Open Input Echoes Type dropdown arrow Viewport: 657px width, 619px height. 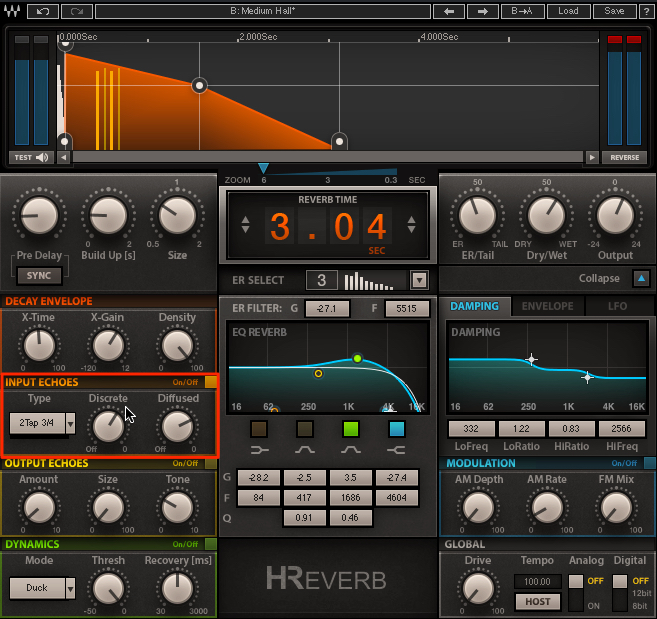coord(70,424)
